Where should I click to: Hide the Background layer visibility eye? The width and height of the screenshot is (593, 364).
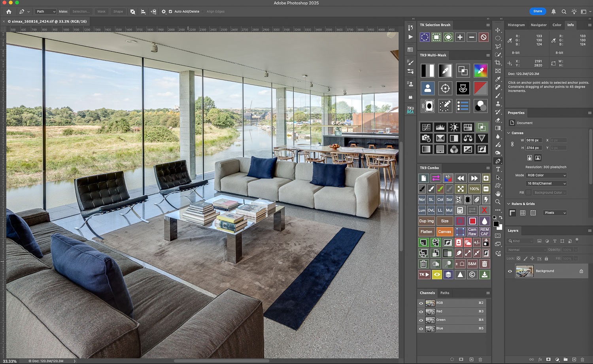(510, 271)
